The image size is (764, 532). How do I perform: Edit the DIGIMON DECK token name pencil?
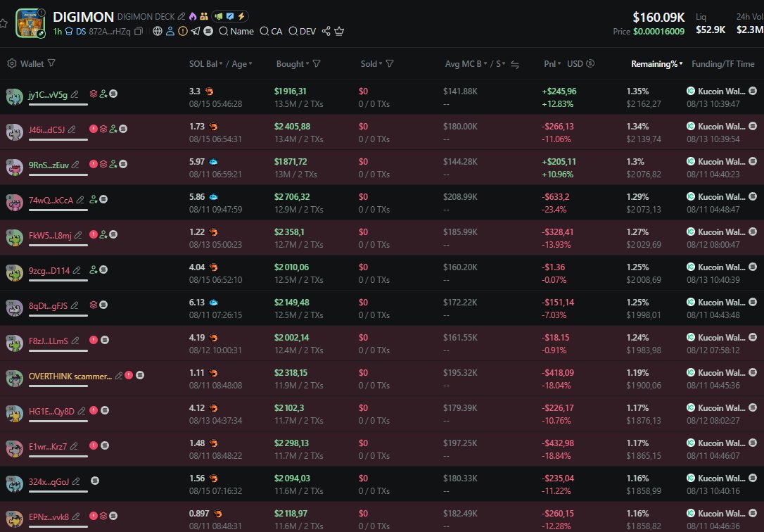tap(182, 17)
